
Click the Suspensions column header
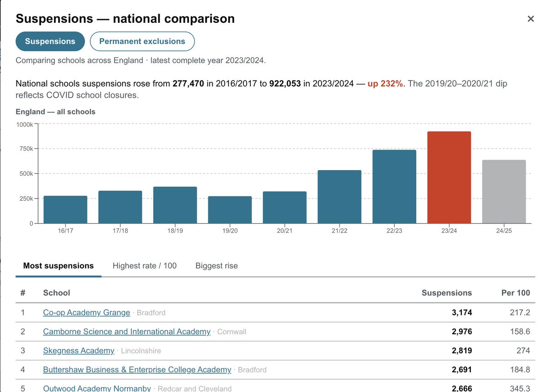pos(447,293)
